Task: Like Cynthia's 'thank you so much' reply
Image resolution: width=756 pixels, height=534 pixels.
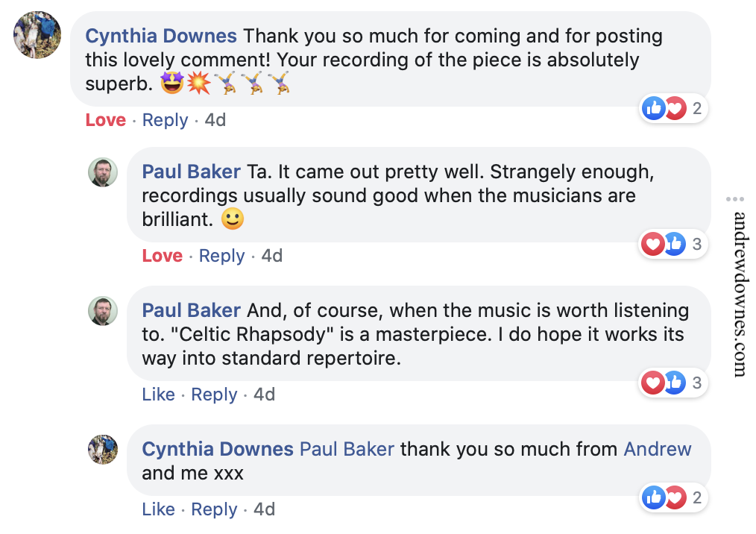Action: tap(158, 509)
